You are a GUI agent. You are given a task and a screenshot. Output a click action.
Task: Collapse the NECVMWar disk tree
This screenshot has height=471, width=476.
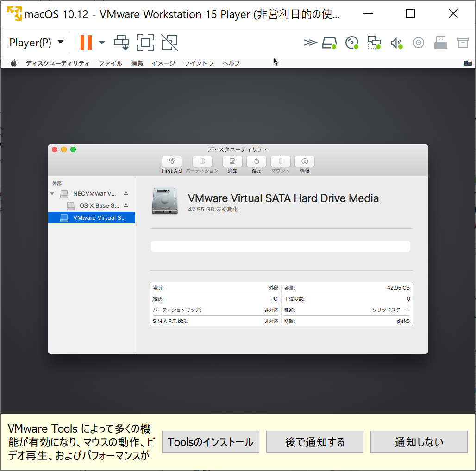[x=52, y=193]
